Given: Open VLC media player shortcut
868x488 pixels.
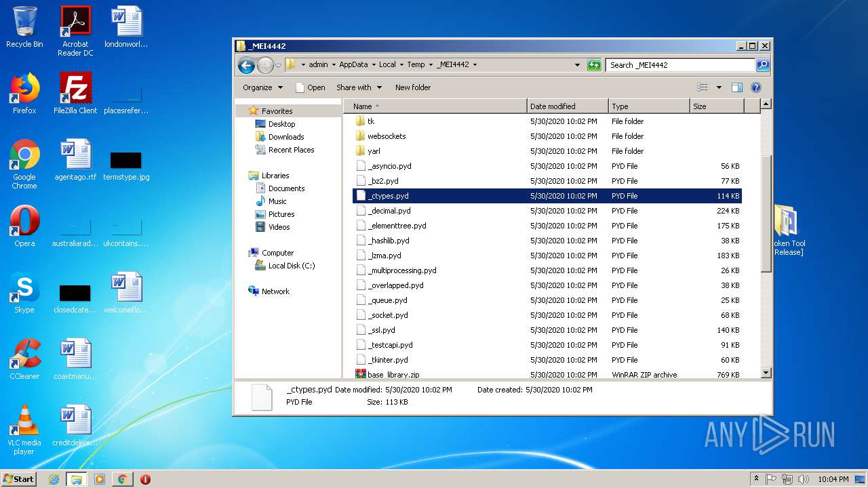Looking at the screenshot, I should click(24, 430).
